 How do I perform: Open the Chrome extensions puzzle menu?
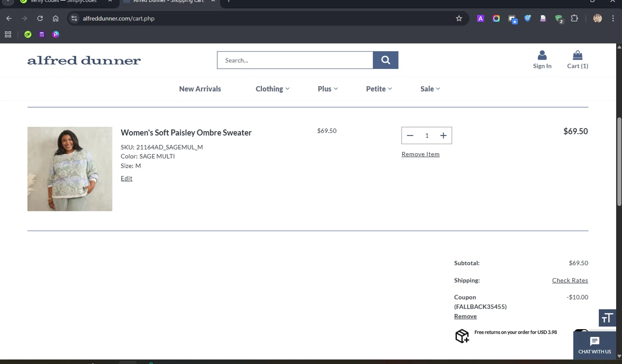coord(574,18)
